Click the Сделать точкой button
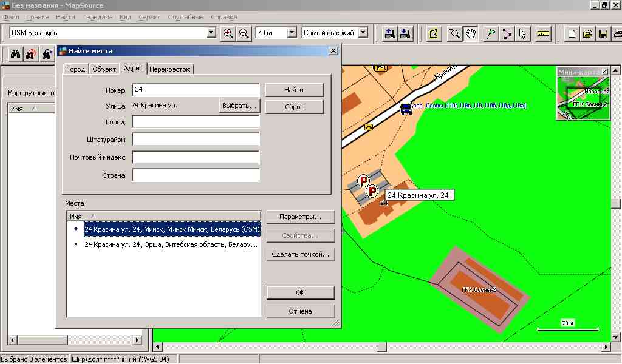The height and width of the screenshot is (364, 622). [301, 254]
